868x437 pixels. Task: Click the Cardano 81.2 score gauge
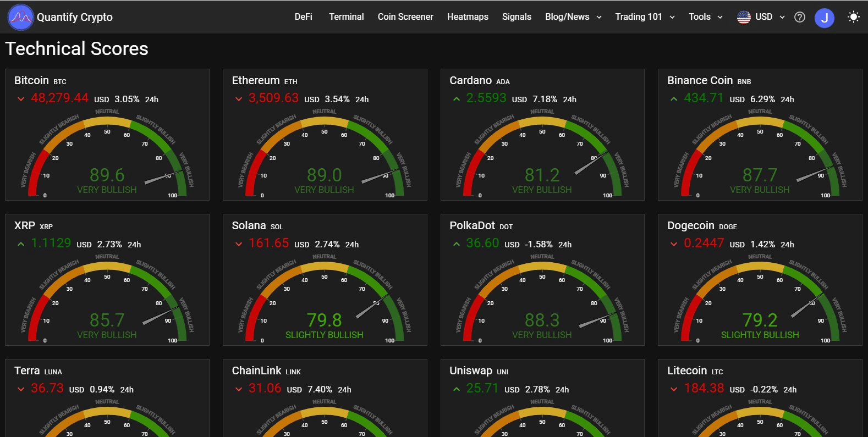542,153
